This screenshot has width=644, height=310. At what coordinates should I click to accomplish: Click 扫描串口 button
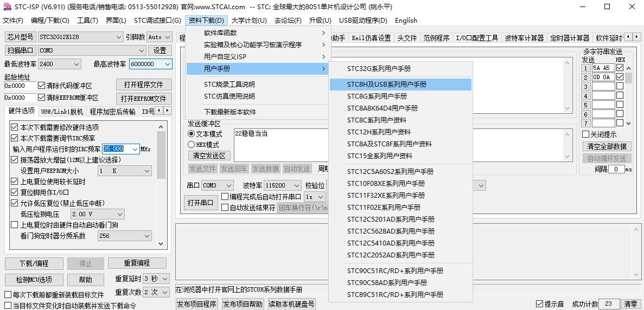(x=20, y=50)
